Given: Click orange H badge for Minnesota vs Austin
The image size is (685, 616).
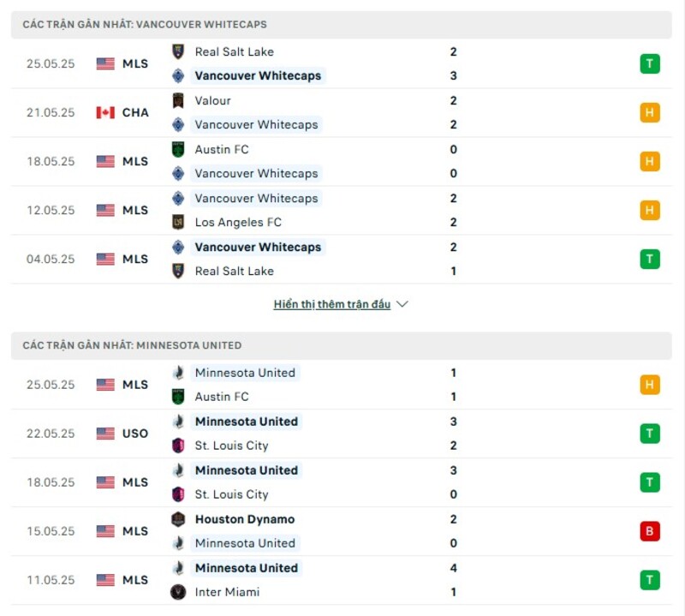Looking at the screenshot, I should pos(650,385).
